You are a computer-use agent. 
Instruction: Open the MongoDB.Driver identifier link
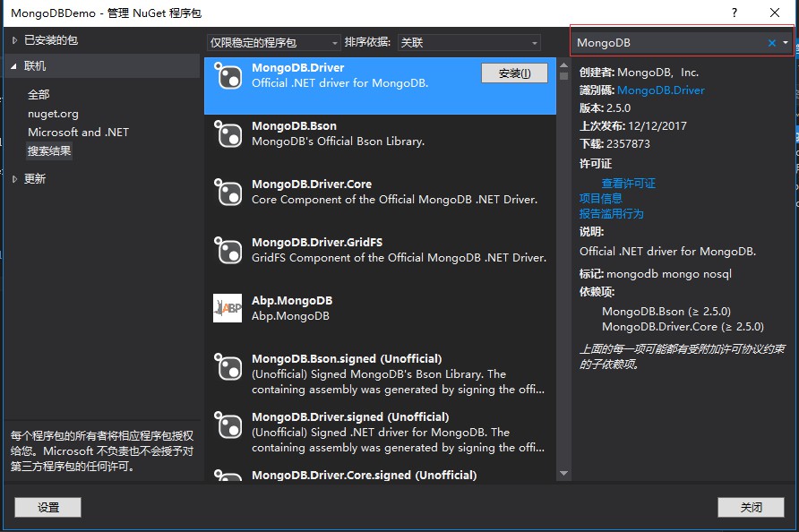point(661,90)
